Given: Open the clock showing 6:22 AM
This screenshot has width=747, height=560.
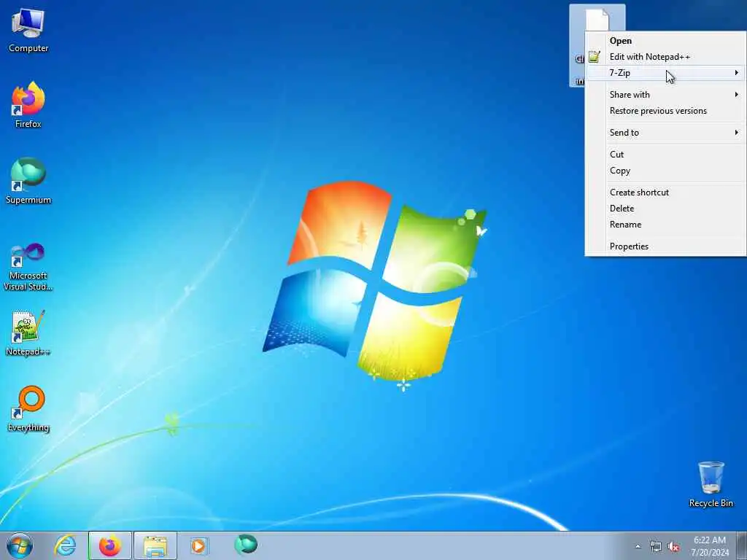Looking at the screenshot, I should point(710,545).
